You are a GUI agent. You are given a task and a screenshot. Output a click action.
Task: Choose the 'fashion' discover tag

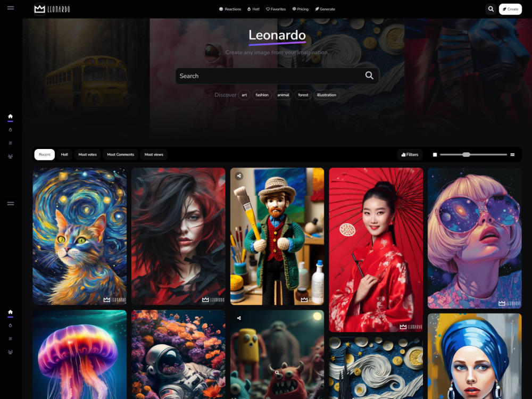coord(262,95)
